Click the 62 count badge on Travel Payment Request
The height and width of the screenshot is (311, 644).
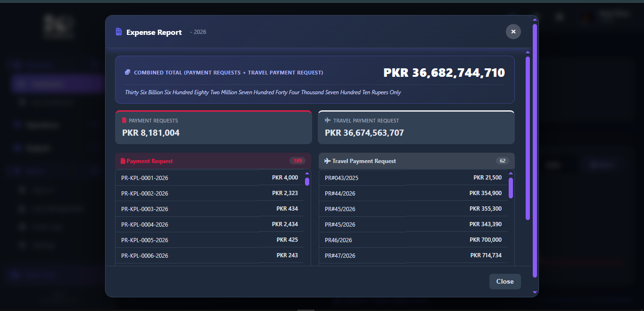point(503,161)
